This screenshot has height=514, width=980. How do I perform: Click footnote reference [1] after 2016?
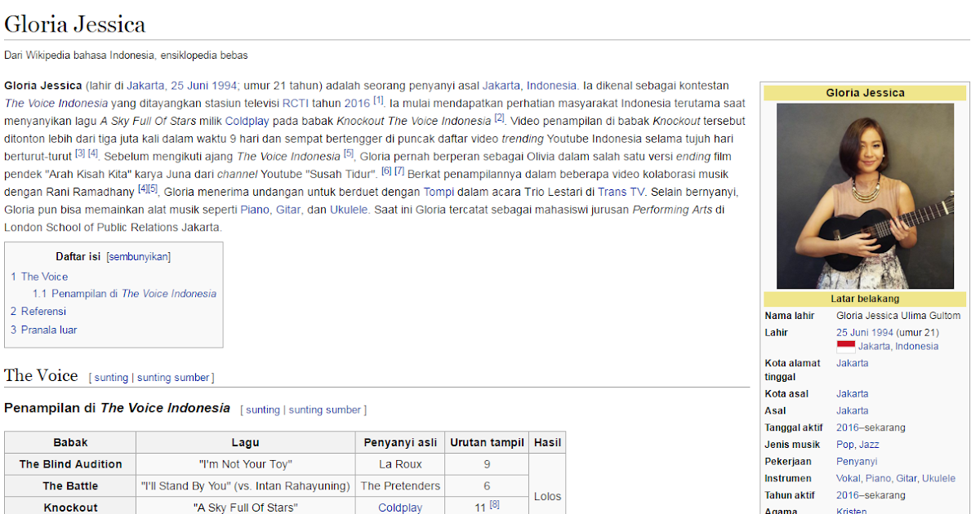point(378,100)
